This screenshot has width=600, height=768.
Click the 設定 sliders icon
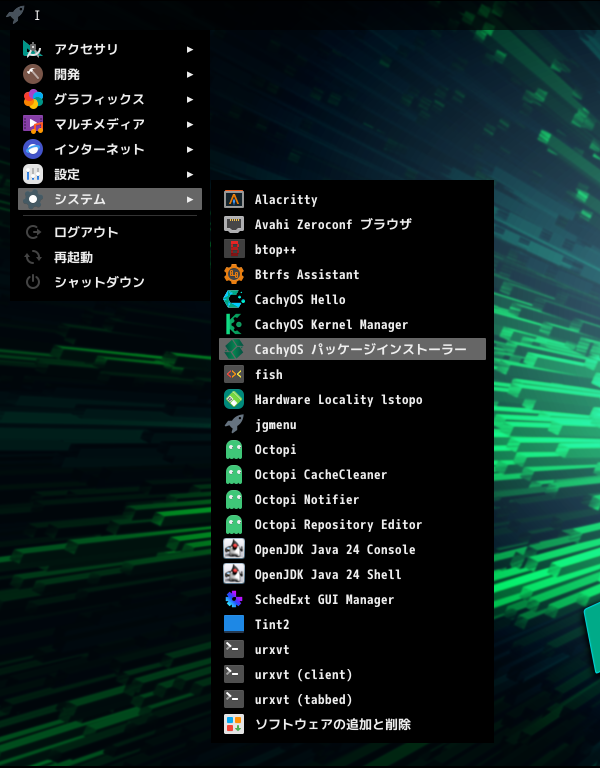33,174
